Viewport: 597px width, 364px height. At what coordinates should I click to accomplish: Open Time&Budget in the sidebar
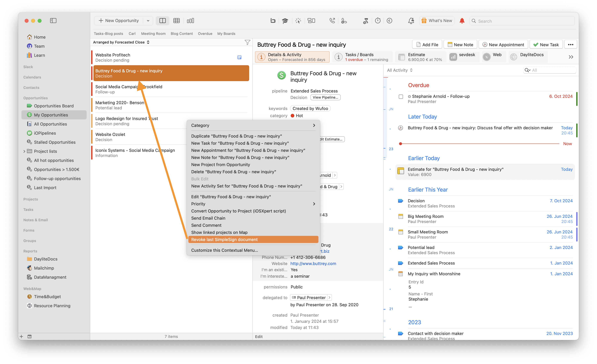tap(48, 297)
